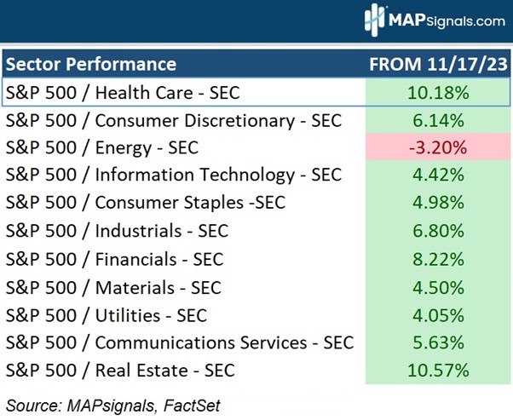Click the 6.14% performance cell
The image size is (513, 420).
(x=435, y=120)
